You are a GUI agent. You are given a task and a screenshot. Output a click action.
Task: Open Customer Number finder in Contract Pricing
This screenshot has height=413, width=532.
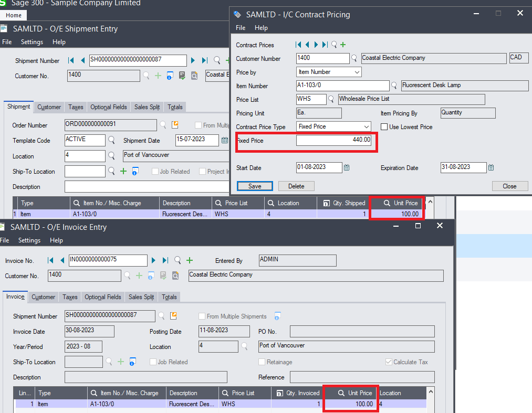tap(354, 58)
